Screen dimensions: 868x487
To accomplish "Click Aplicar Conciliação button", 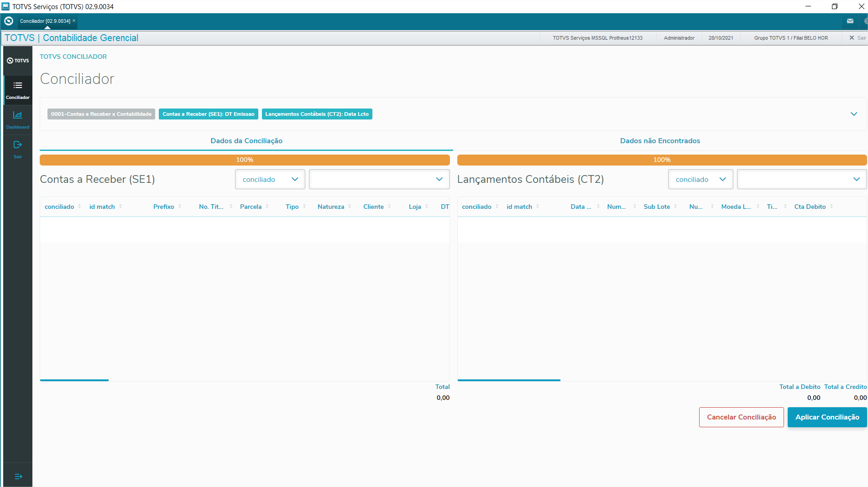I will point(827,417).
